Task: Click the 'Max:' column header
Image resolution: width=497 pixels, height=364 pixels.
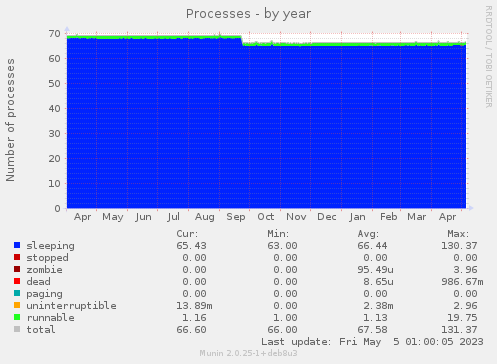Action: tap(458, 234)
